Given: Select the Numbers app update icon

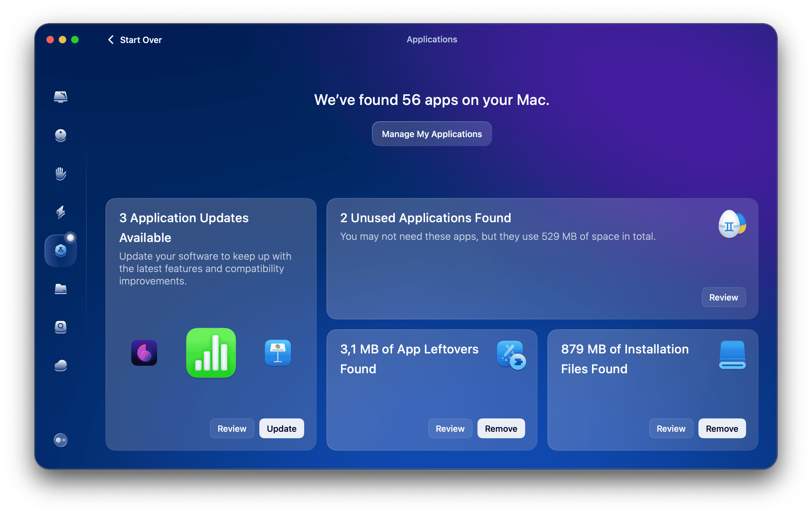Looking at the screenshot, I should tap(211, 353).
